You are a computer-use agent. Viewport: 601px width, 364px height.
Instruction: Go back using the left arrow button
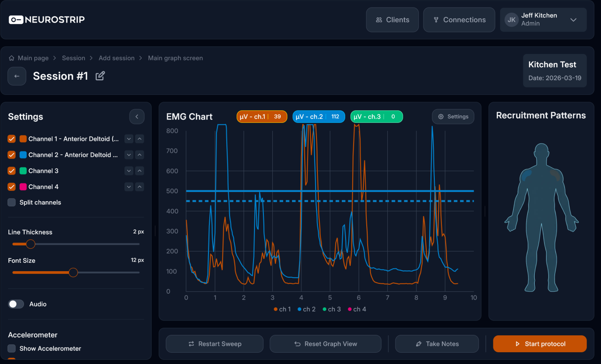17,76
